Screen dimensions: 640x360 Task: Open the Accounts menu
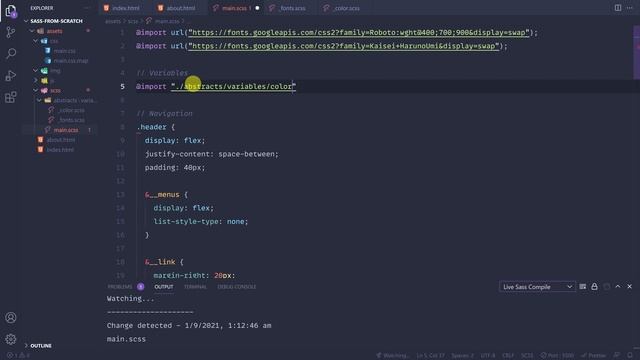click(11, 318)
